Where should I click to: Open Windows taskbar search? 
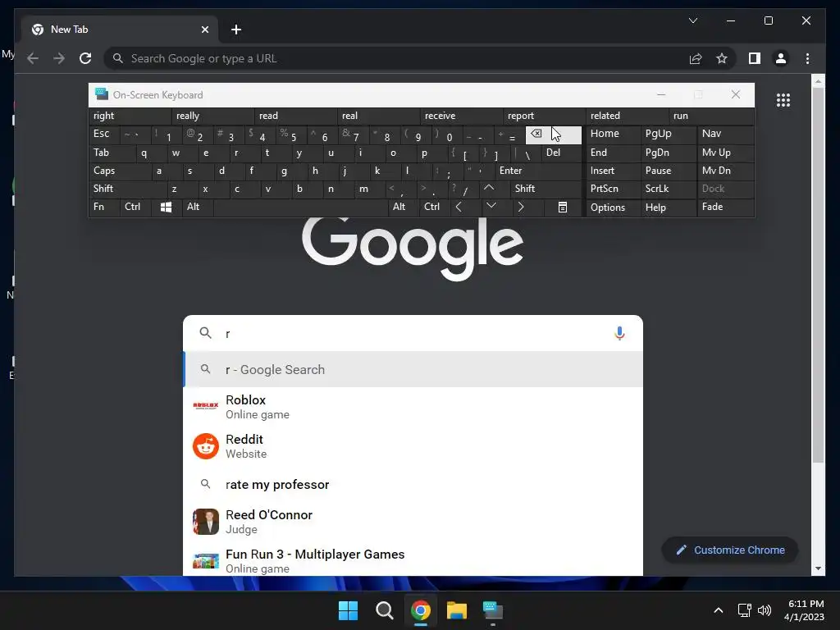(384, 610)
